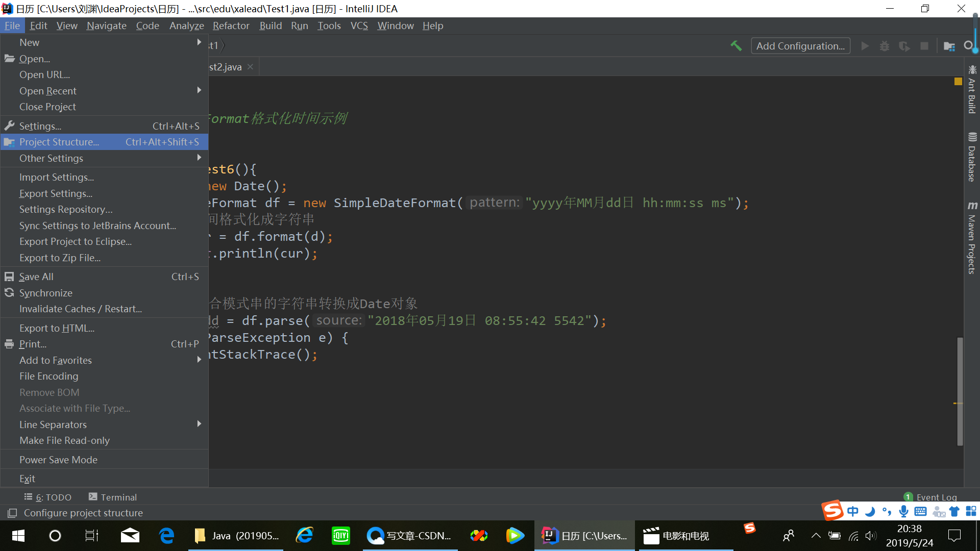
Task: Open the Event Log notification
Action: (x=930, y=497)
